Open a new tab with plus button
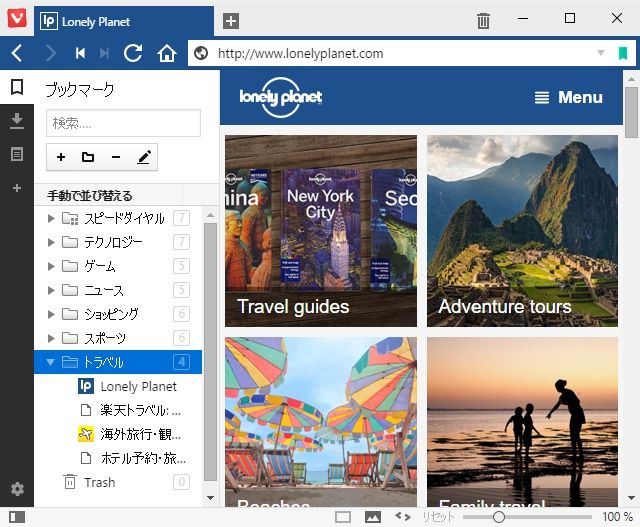 pos(231,21)
